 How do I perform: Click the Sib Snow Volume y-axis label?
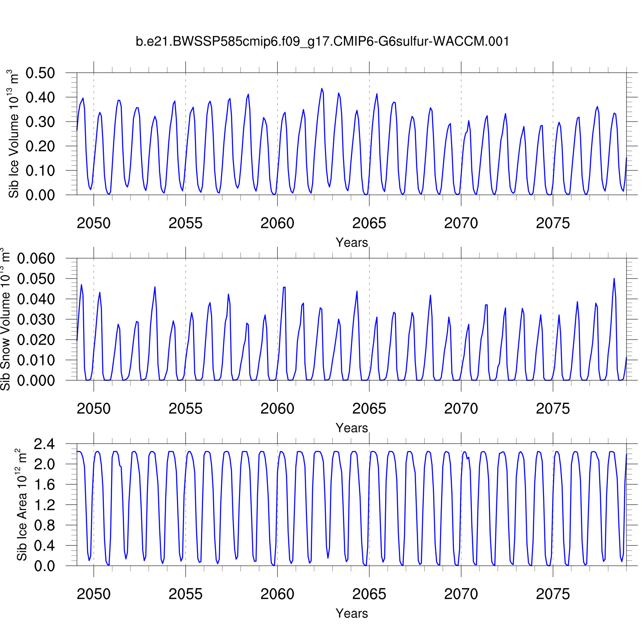pyautogui.click(x=5, y=320)
